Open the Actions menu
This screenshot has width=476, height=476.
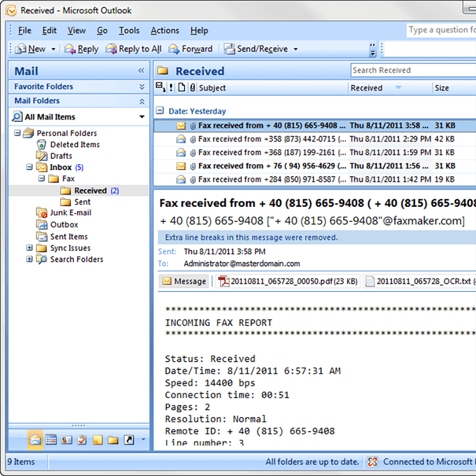[x=165, y=31]
